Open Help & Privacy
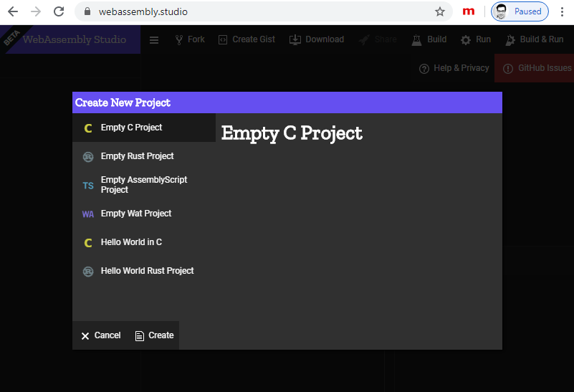Image resolution: width=574 pixels, height=392 pixels. click(461, 68)
